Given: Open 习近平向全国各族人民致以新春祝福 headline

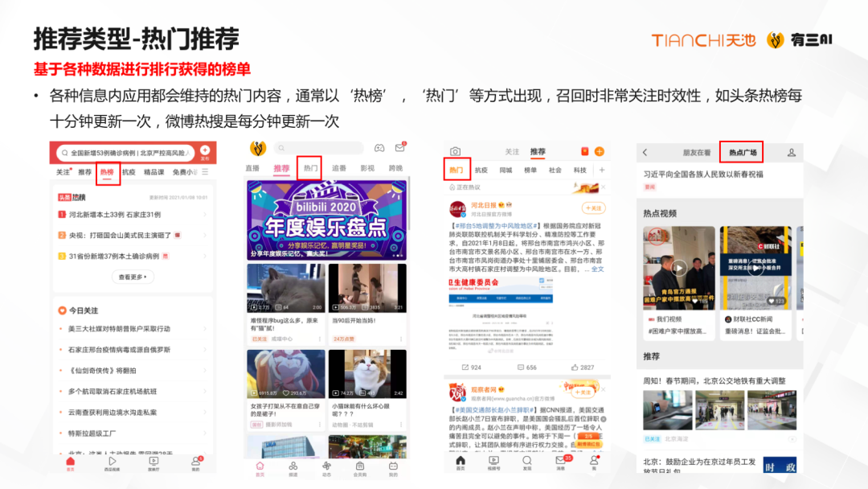Looking at the screenshot, I should pos(703,174).
